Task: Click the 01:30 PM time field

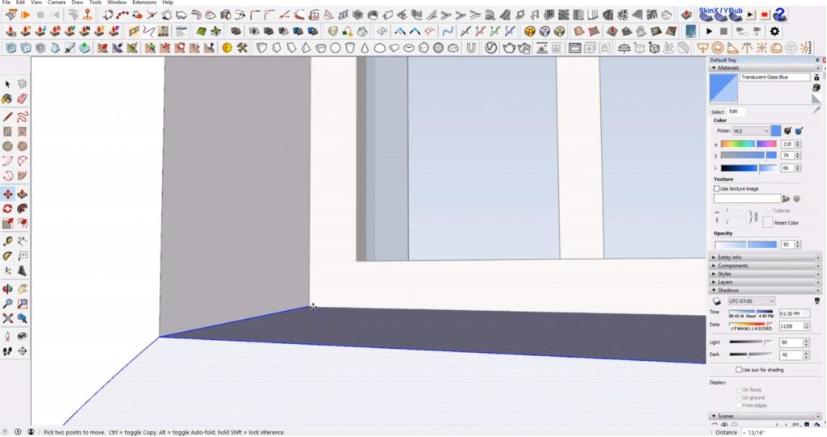Action: (794, 314)
